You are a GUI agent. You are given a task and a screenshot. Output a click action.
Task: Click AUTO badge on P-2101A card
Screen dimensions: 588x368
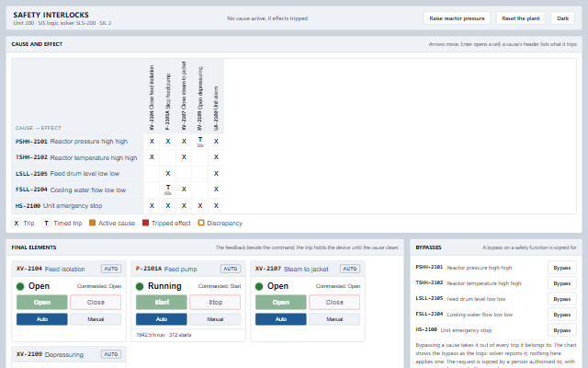231,269
